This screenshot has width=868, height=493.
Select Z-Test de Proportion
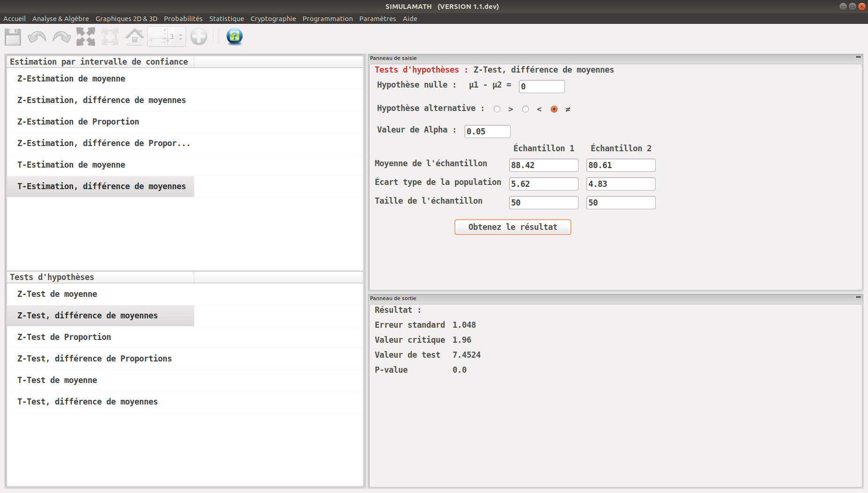point(101,337)
